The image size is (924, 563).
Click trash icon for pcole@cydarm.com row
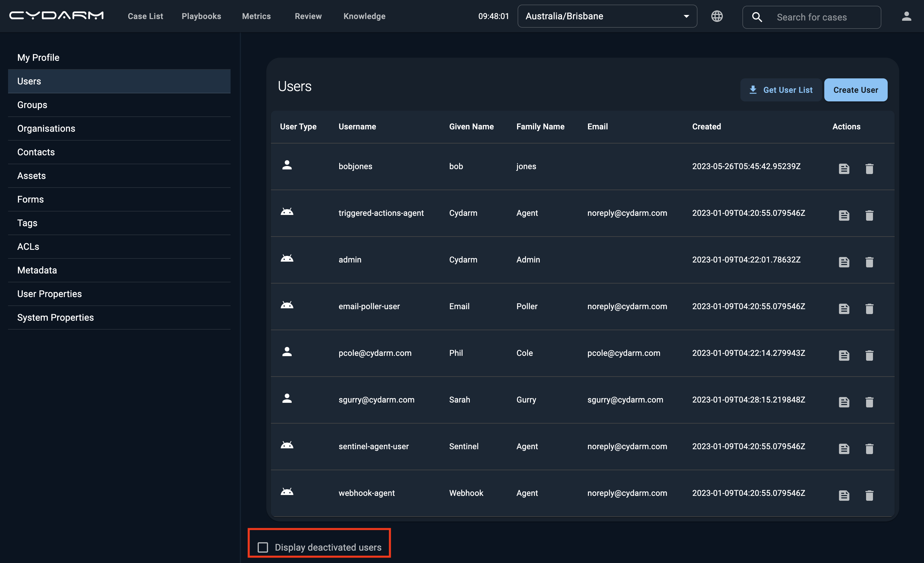coord(869,355)
